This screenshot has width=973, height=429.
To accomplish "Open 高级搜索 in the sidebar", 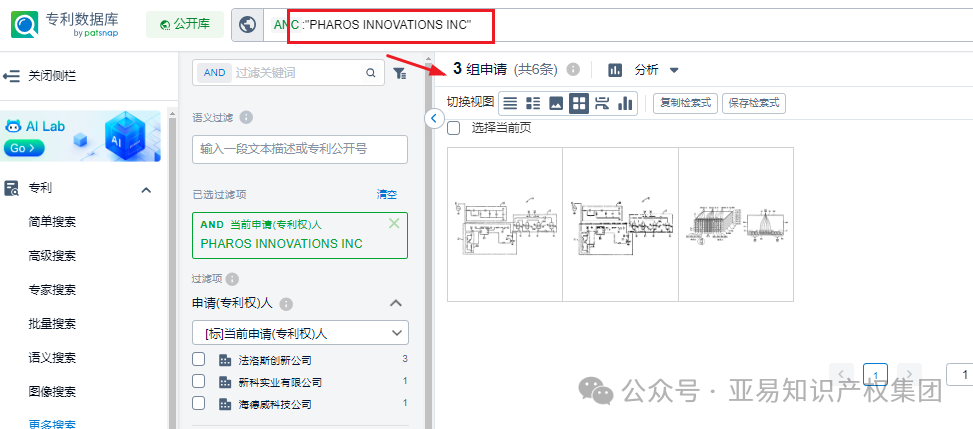I will (53, 256).
